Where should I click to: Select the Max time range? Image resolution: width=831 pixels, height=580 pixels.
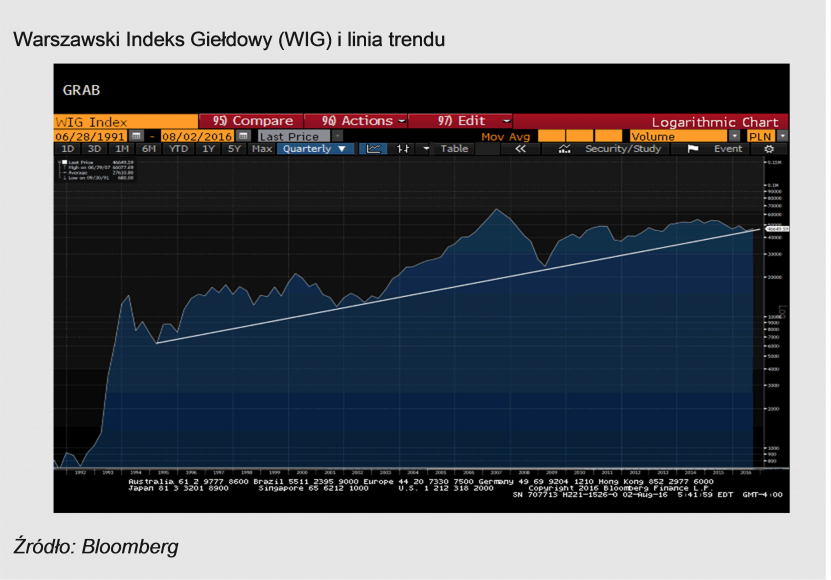[262, 149]
